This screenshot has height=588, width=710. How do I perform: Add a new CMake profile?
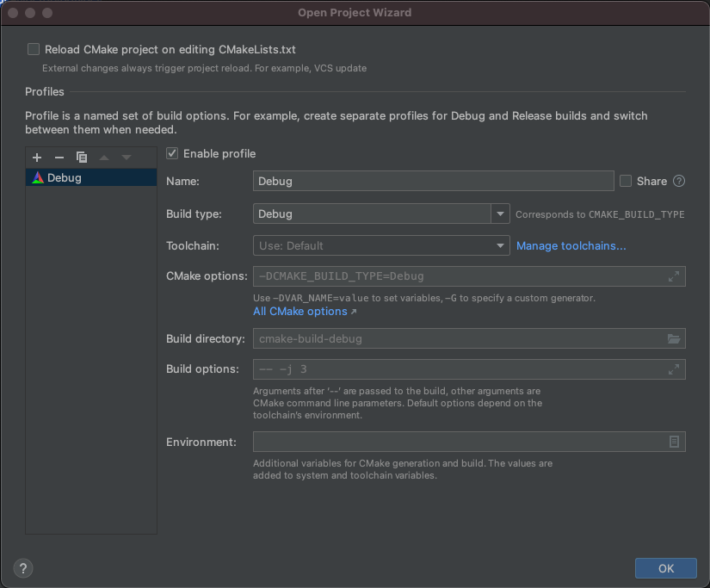click(x=37, y=158)
